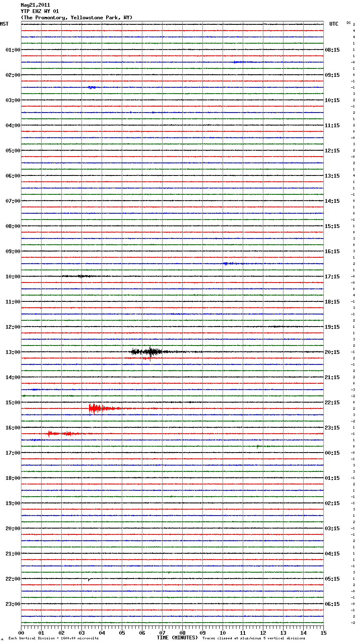357x644 pixels.
Task: Select the 09:00 MST time label
Action: [13, 251]
